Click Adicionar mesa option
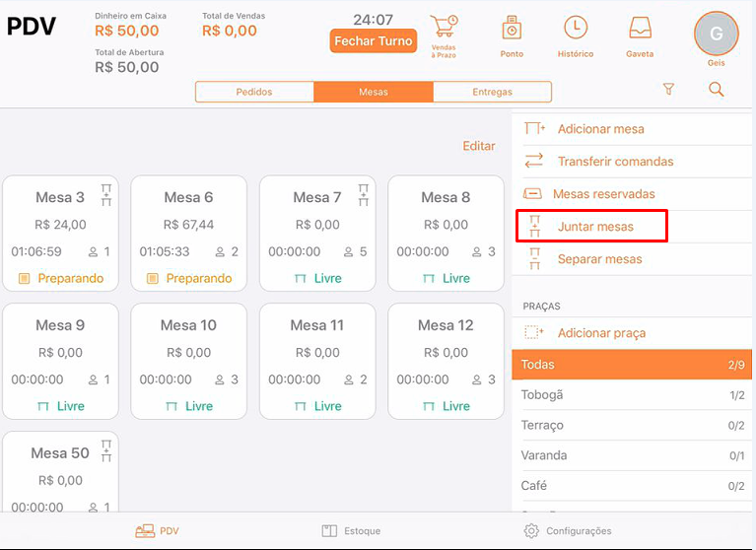Image resolution: width=756 pixels, height=550 pixels. (600, 129)
